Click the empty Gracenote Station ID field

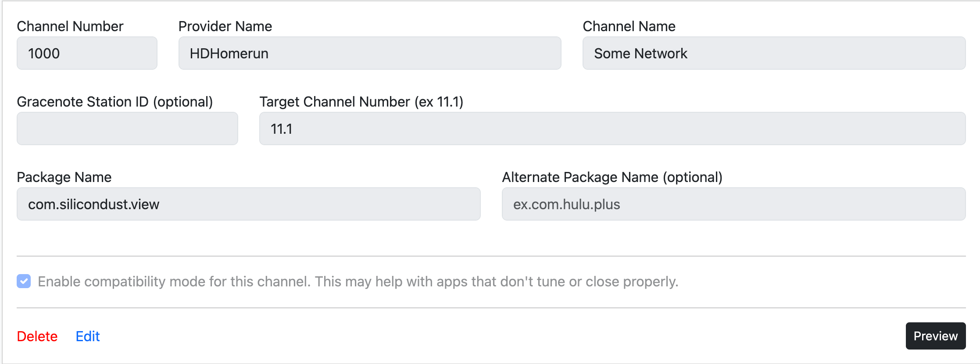(x=127, y=128)
